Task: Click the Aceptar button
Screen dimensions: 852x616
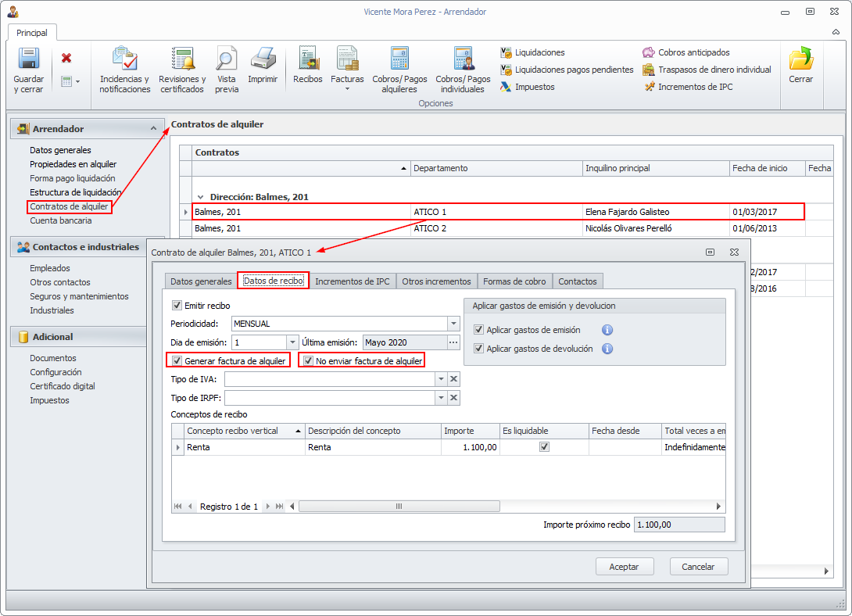Action: [x=624, y=567]
